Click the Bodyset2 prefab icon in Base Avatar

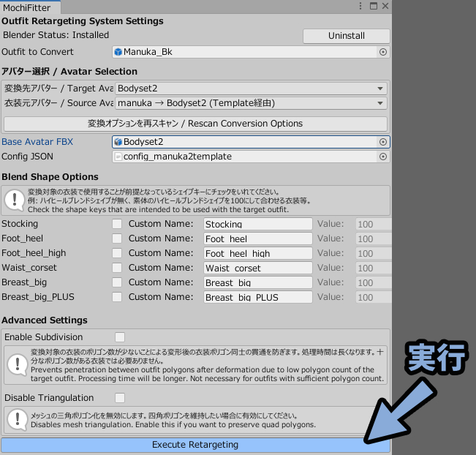point(118,142)
